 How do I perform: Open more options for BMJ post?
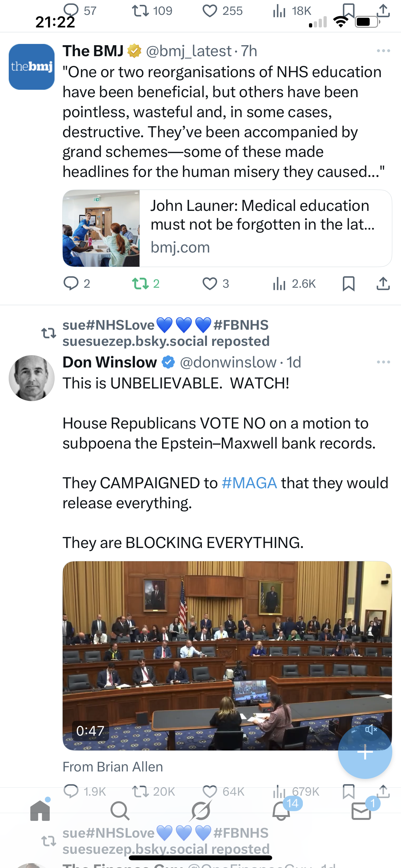pyautogui.click(x=384, y=51)
